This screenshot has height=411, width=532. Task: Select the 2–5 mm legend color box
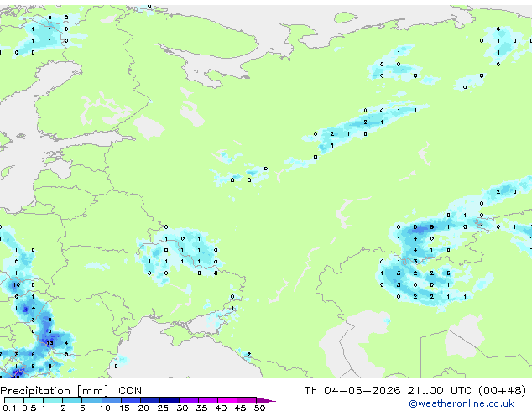click(x=72, y=400)
